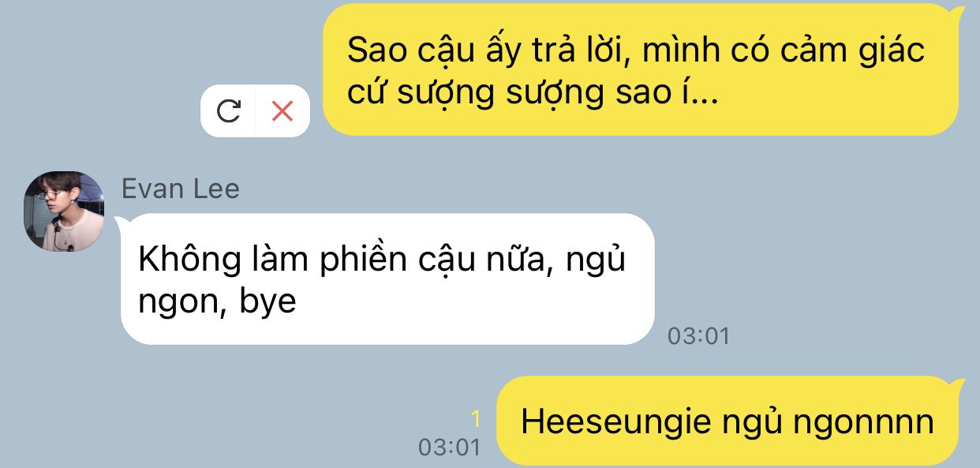Open Evan Lee's profile picture
The image size is (980, 468).
coord(64,211)
